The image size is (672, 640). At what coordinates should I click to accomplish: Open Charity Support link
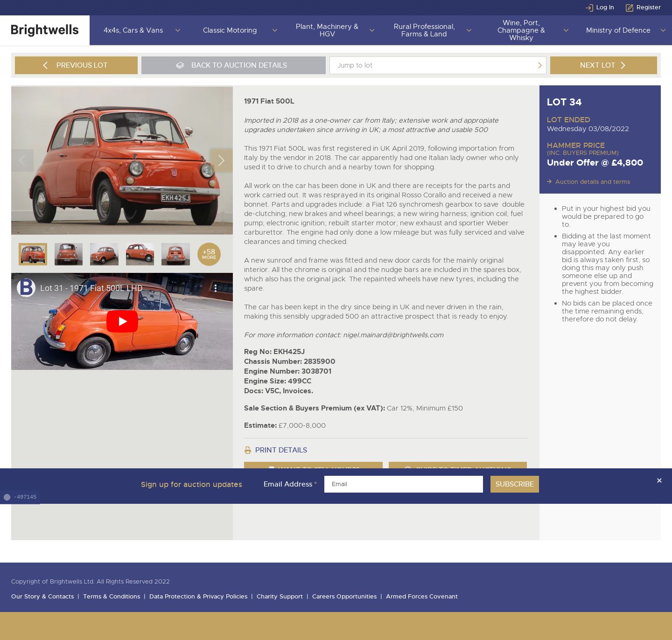click(280, 597)
